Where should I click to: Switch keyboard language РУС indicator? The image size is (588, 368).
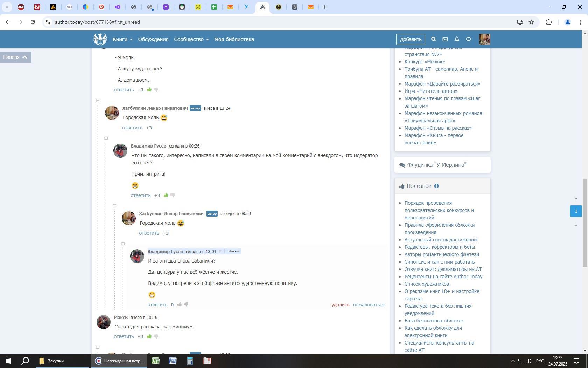click(x=540, y=361)
